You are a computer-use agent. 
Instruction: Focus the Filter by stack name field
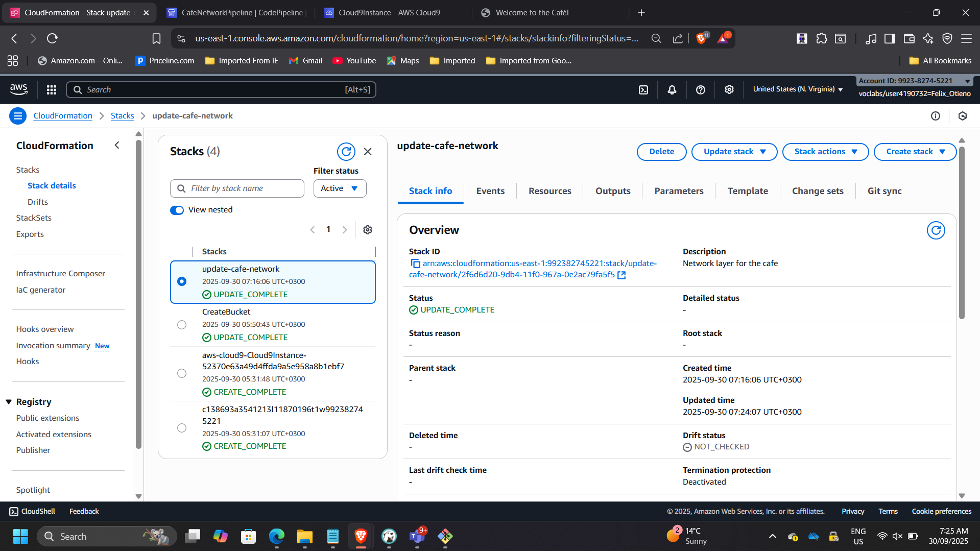[243, 188]
